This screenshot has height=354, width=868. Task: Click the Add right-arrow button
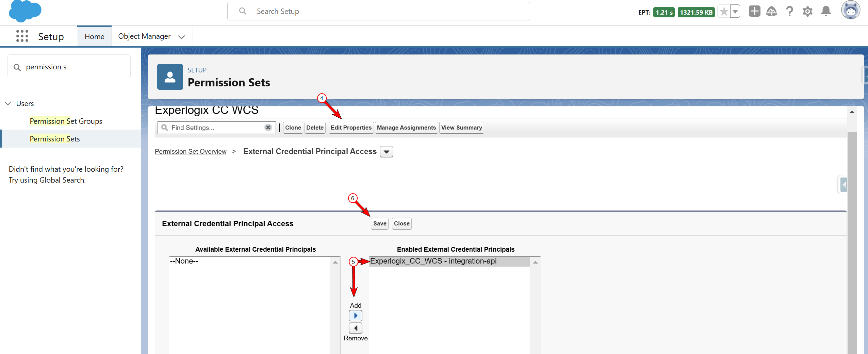(x=355, y=316)
